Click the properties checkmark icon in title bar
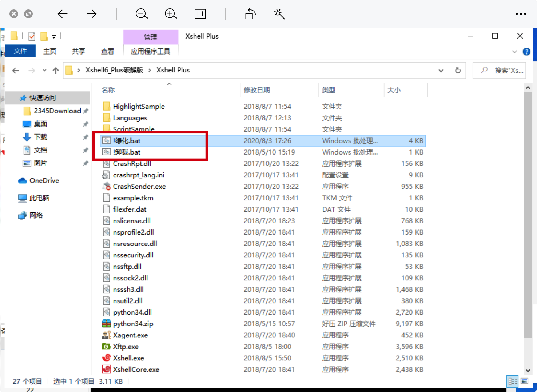Image resolution: width=537 pixels, height=392 pixels. pyautogui.click(x=32, y=36)
